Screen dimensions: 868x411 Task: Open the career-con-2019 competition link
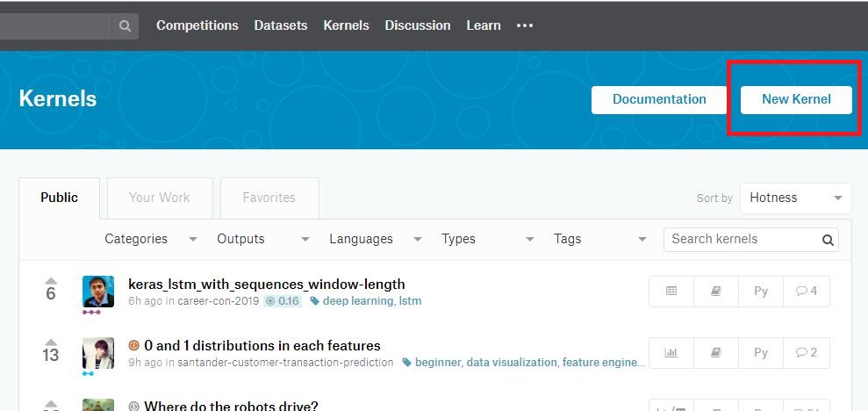point(219,301)
